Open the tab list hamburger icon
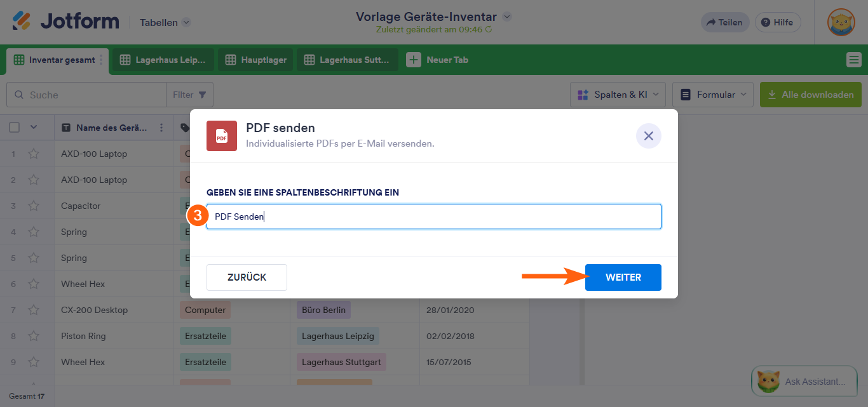 [x=855, y=60]
